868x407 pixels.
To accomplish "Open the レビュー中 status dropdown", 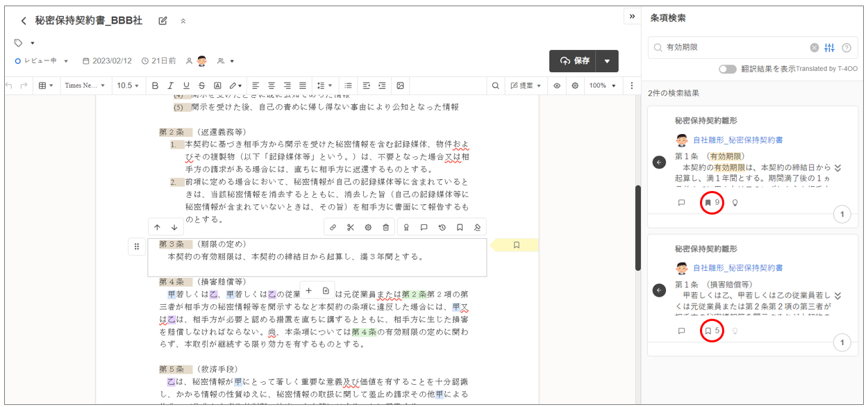I will [x=42, y=61].
